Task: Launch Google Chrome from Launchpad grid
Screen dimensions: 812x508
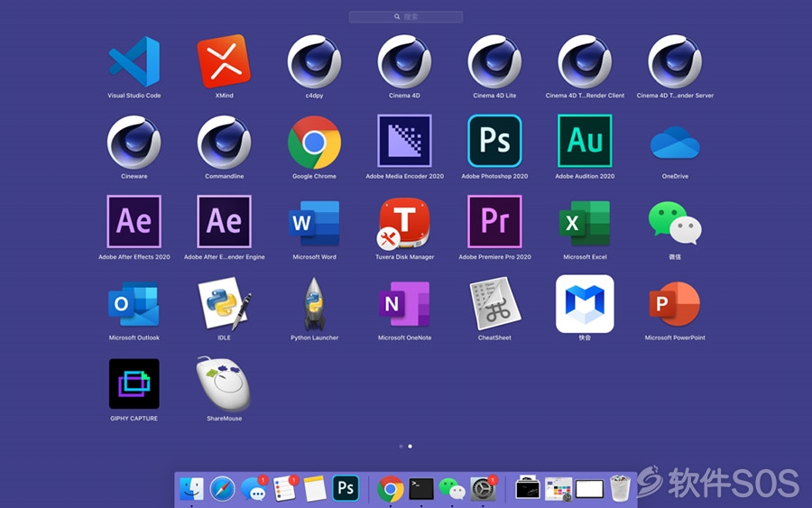Action: pyautogui.click(x=314, y=143)
